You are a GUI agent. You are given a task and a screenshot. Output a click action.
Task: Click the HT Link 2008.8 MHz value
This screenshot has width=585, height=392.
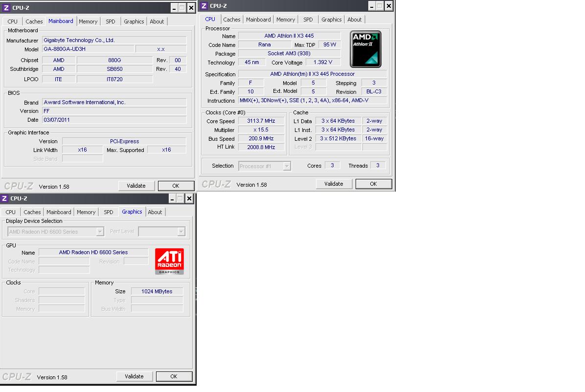tap(261, 147)
